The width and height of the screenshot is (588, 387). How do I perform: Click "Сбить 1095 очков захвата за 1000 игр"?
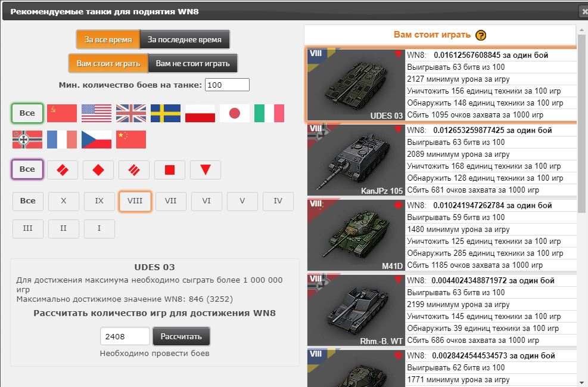tap(475, 115)
